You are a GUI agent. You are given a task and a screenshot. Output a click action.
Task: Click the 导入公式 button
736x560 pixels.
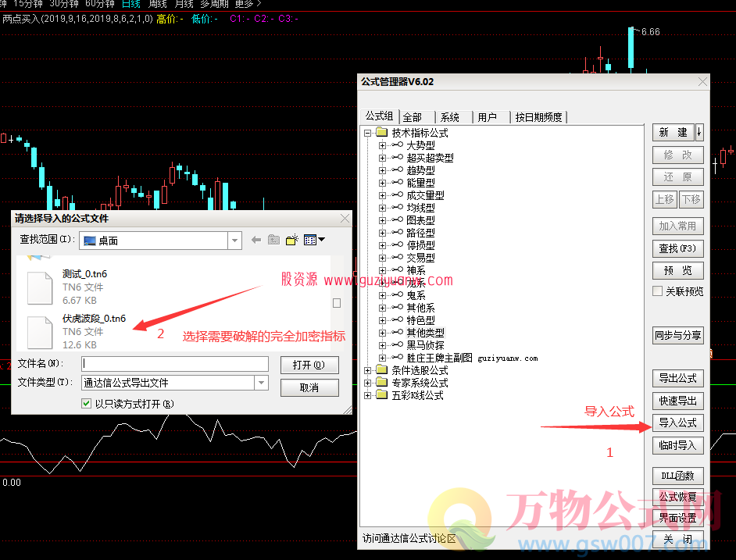click(677, 423)
